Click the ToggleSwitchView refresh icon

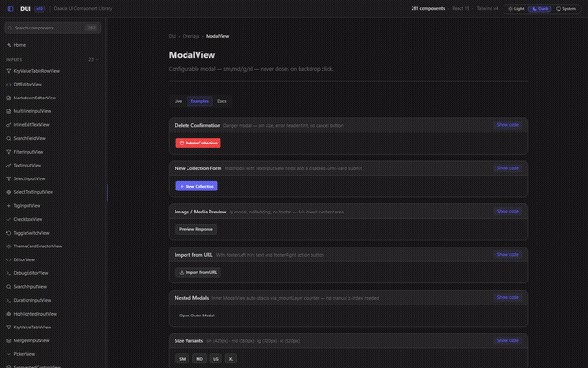tap(9, 233)
